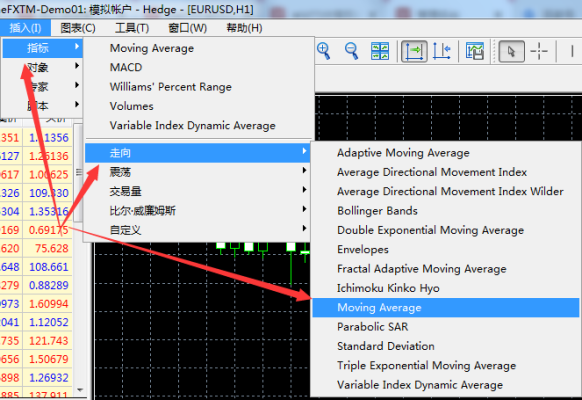The image size is (582, 400).
Task: Open the 工具(T) menu
Action: pos(132,28)
